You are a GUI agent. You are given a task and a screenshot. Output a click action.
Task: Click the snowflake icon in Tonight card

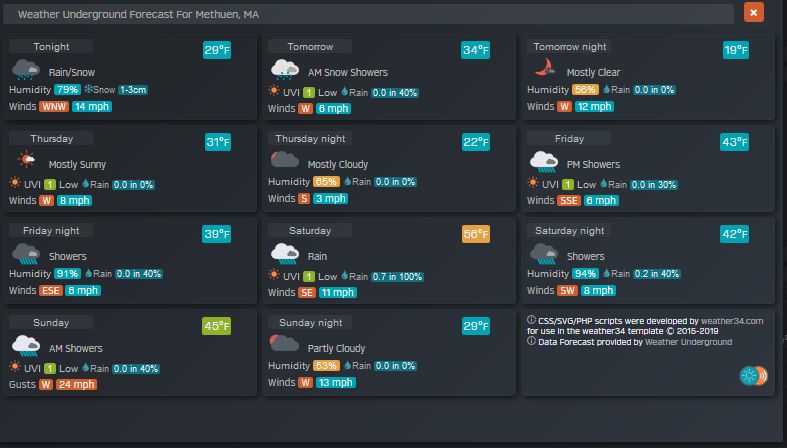point(89,89)
